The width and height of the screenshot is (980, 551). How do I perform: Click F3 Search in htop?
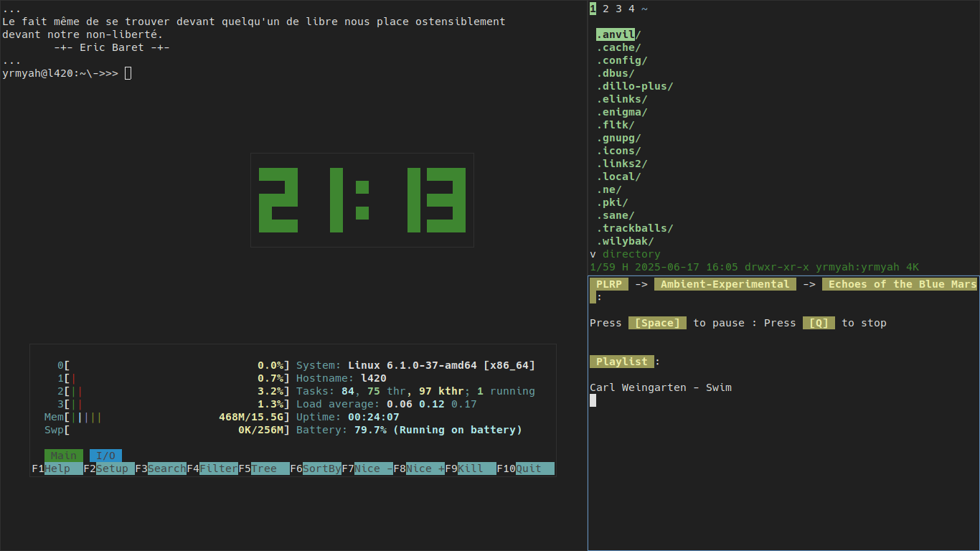161,468
